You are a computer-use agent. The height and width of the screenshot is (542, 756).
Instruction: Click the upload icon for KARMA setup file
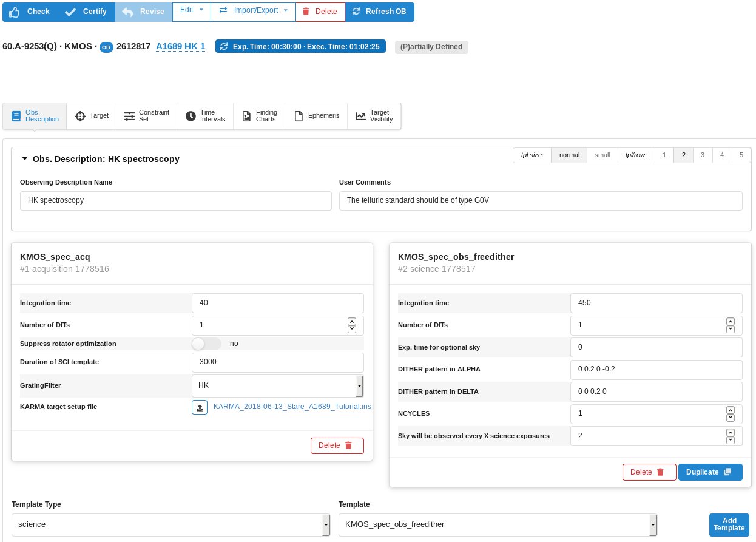pyautogui.click(x=200, y=407)
